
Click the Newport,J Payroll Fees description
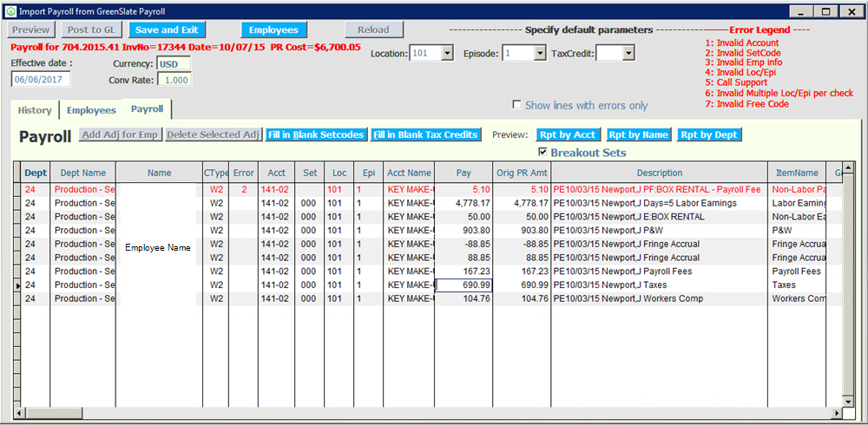(660, 271)
